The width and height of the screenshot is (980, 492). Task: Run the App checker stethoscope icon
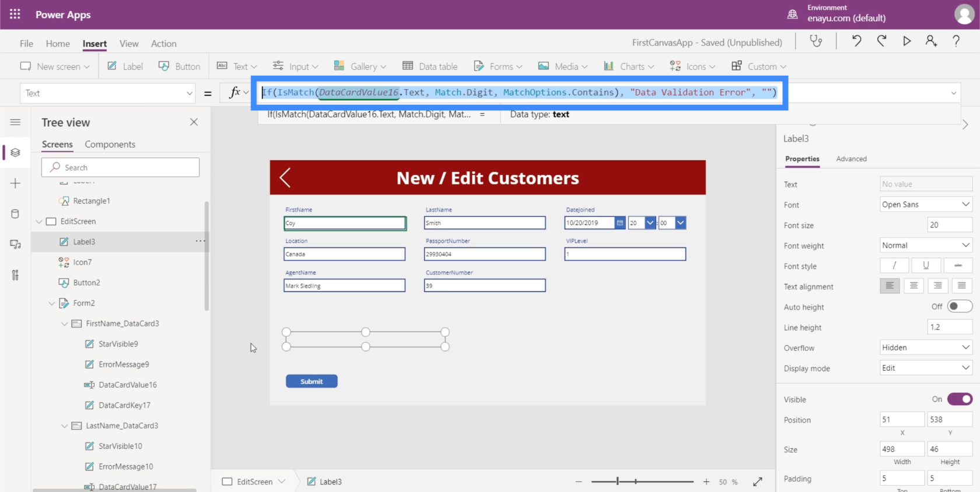(x=815, y=41)
